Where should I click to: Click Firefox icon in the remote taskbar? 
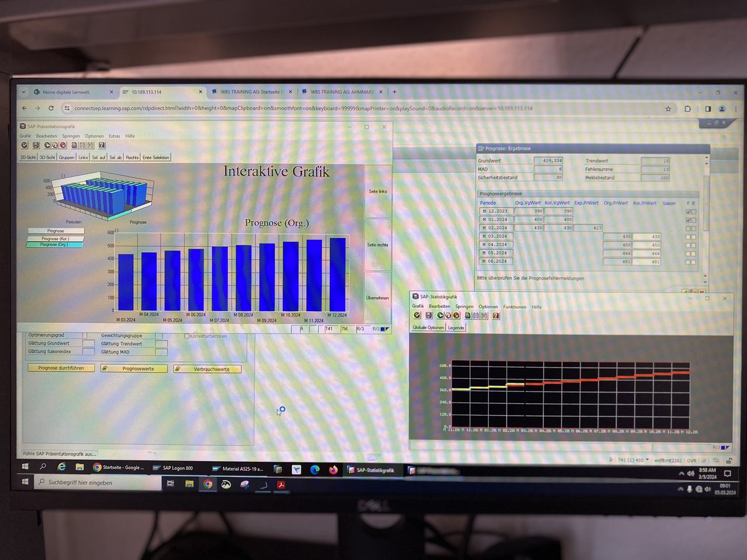[x=334, y=470]
